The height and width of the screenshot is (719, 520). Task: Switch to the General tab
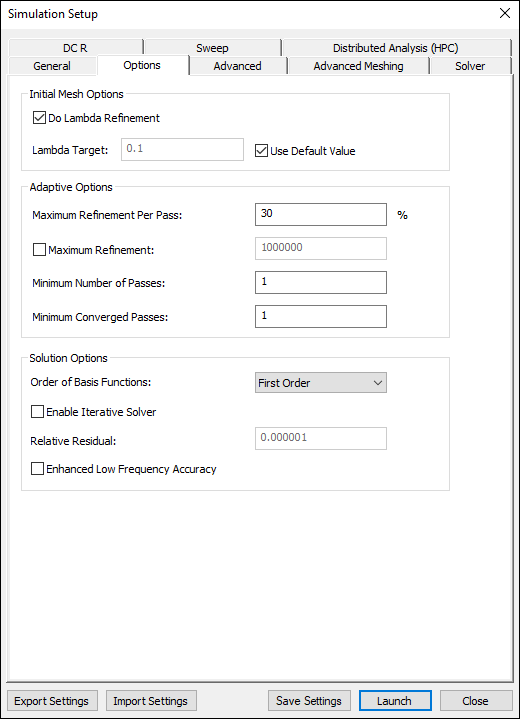(x=52, y=66)
